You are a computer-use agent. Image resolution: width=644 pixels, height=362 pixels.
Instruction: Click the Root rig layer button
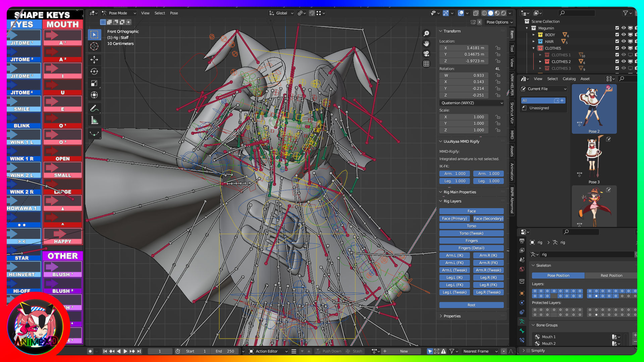(x=471, y=305)
